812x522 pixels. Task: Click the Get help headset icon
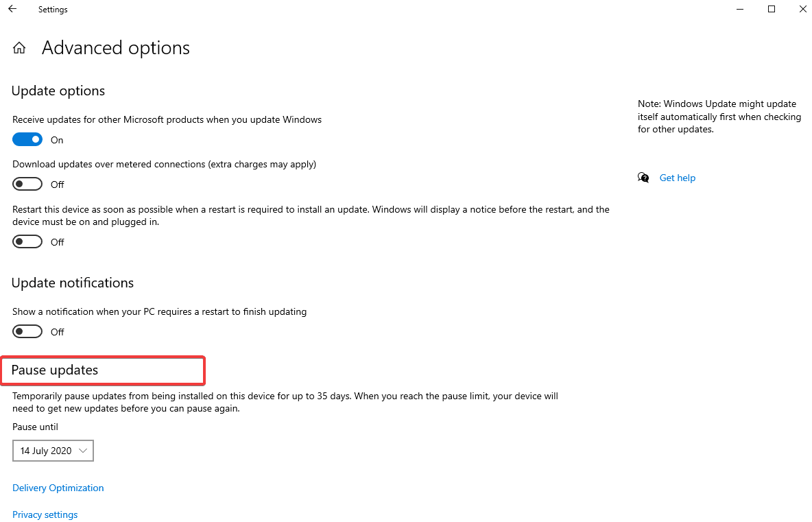[x=643, y=177]
